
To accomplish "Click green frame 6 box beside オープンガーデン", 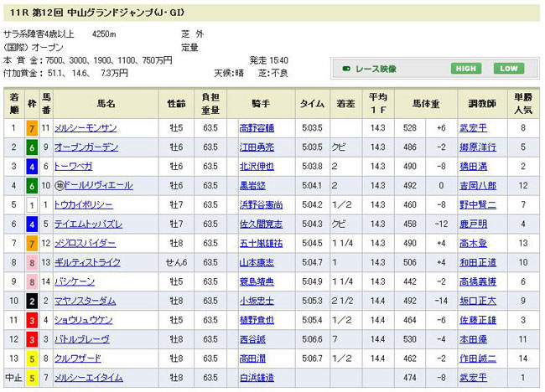I will [30, 147].
